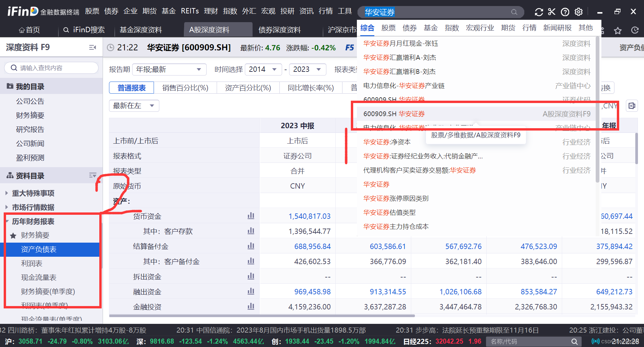Image resolution: width=644 pixels, height=347 pixels.
Task: Open the end year 2023 dropdown
Action: point(307,69)
